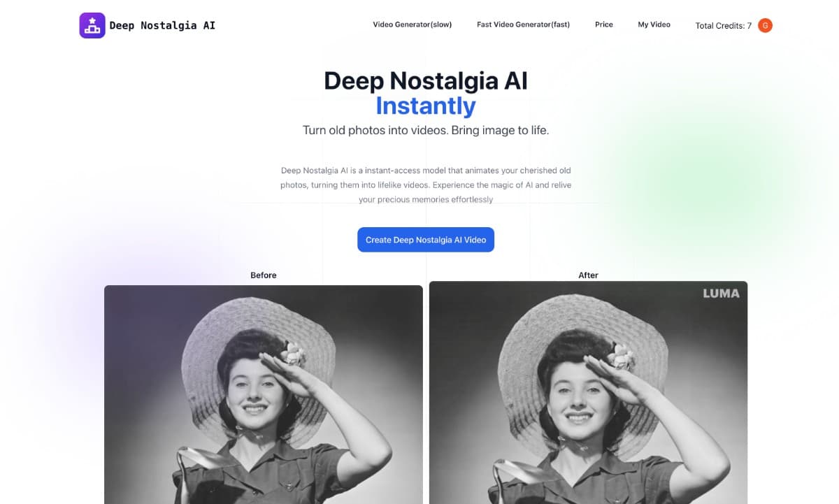Screen dimensions: 839x504
Task: Go to Fast Video Generator(fast)
Action: (x=523, y=24)
